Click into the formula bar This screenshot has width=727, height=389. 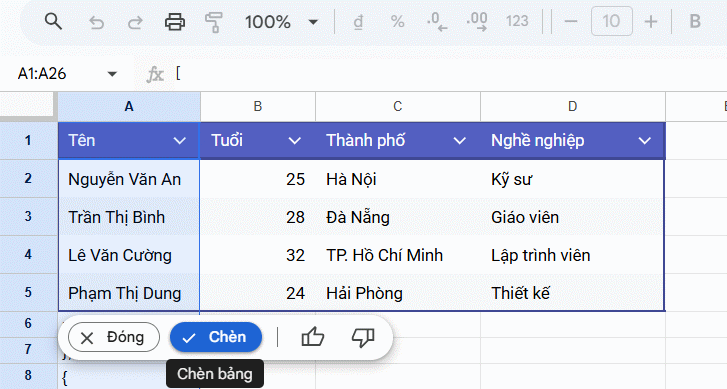(x=450, y=74)
